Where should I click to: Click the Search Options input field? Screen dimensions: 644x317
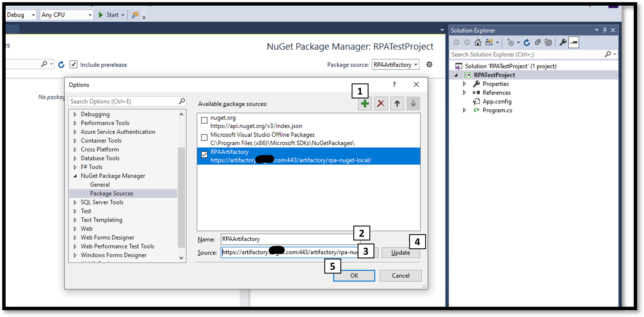coord(124,101)
